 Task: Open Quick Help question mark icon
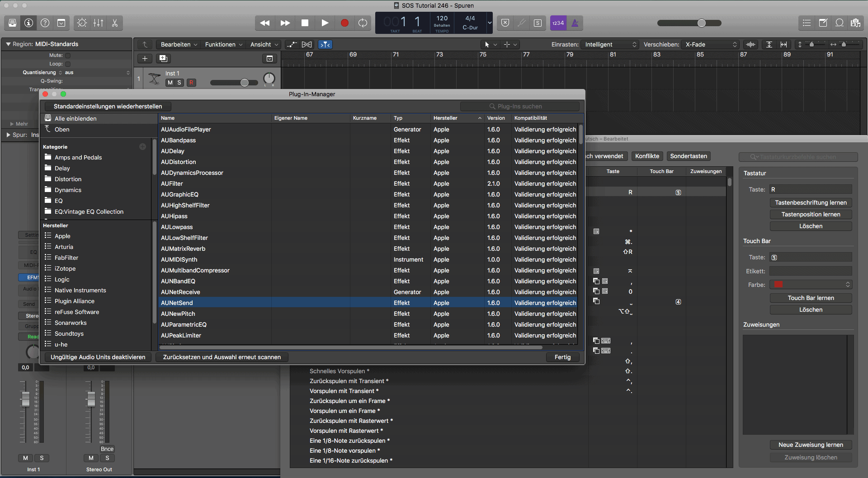click(x=45, y=23)
